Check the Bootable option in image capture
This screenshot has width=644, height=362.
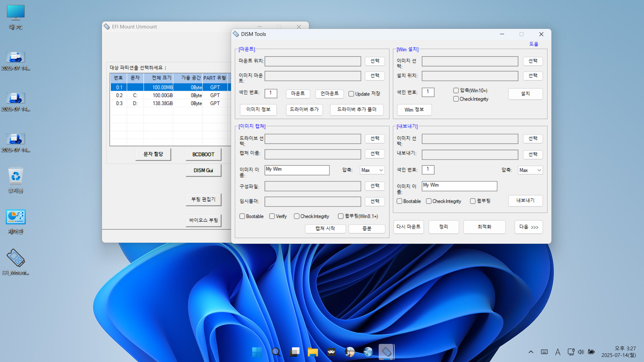click(242, 216)
